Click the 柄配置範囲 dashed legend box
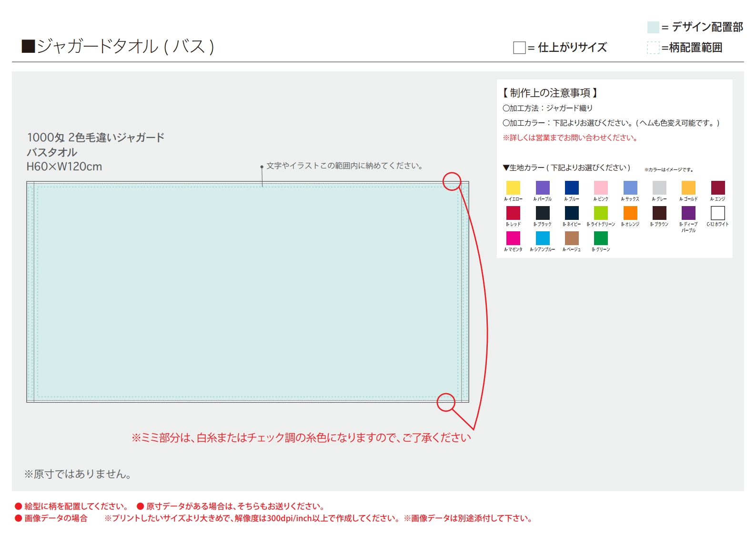756x534 pixels. click(653, 48)
